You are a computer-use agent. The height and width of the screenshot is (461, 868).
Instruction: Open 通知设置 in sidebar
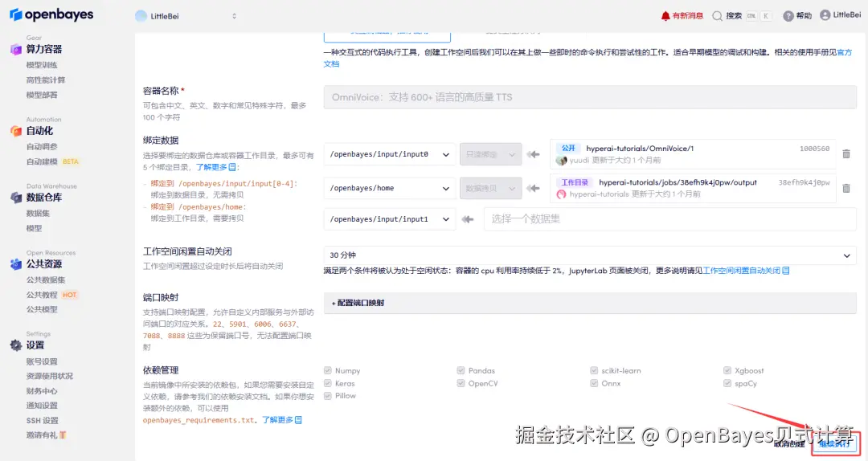[42, 405]
